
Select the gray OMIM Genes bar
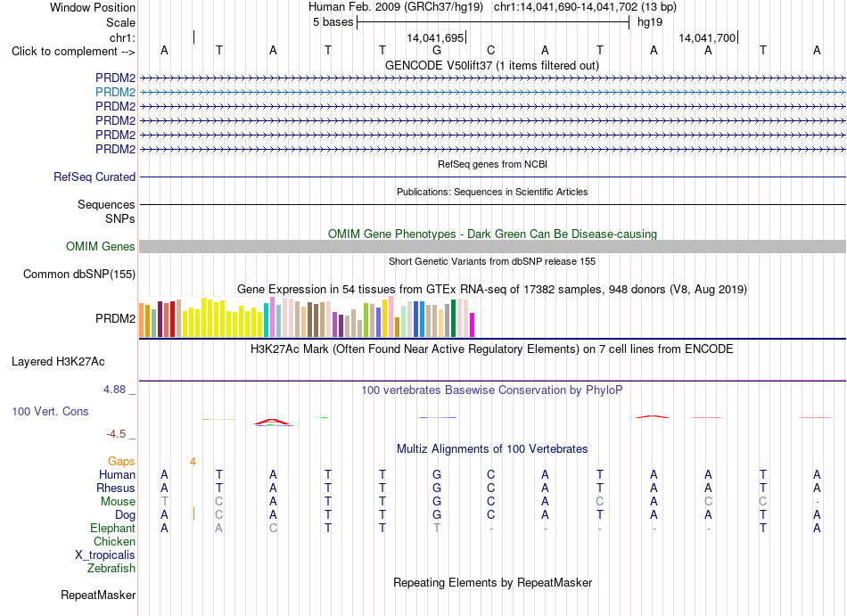tap(492, 247)
